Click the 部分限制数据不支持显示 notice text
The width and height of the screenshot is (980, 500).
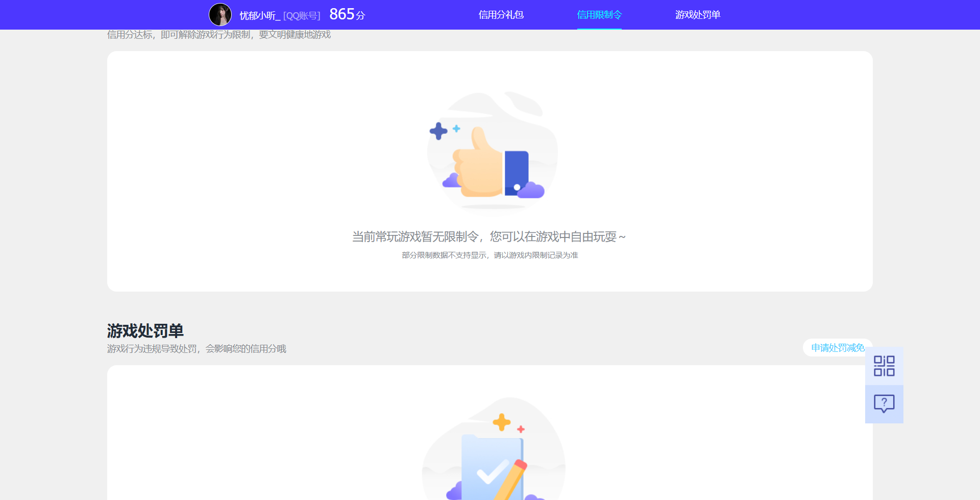point(489,255)
